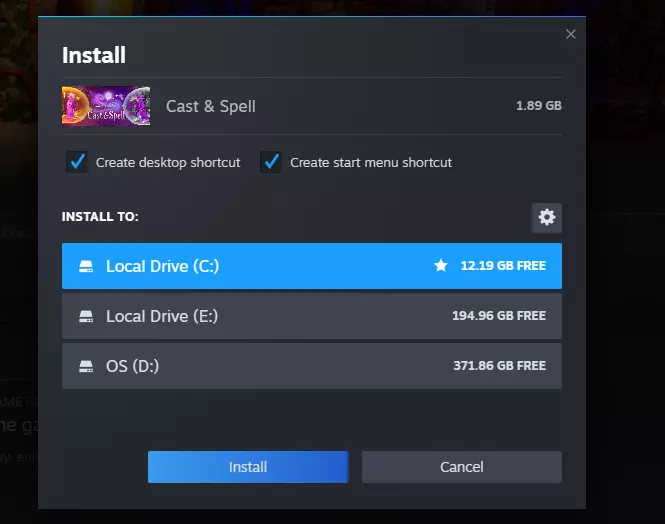Click the 1.89 GB size text
Image resolution: width=665 pixels, height=524 pixels.
539,106
